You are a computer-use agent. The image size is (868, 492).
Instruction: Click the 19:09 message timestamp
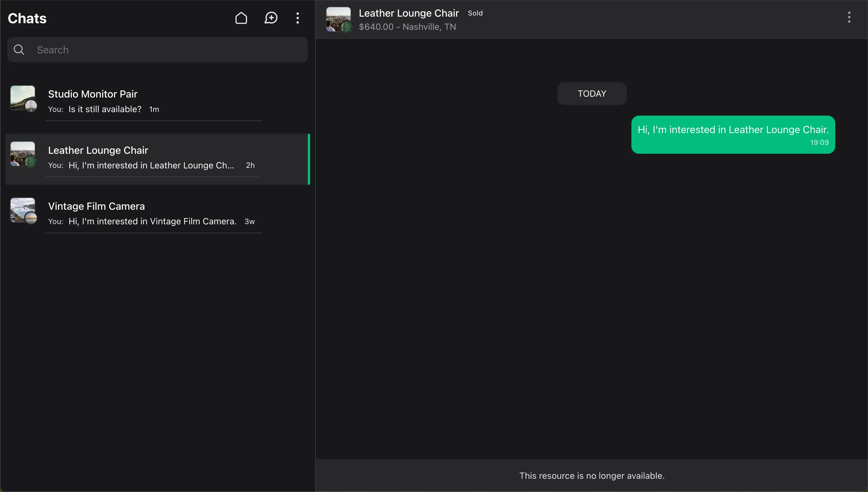819,143
